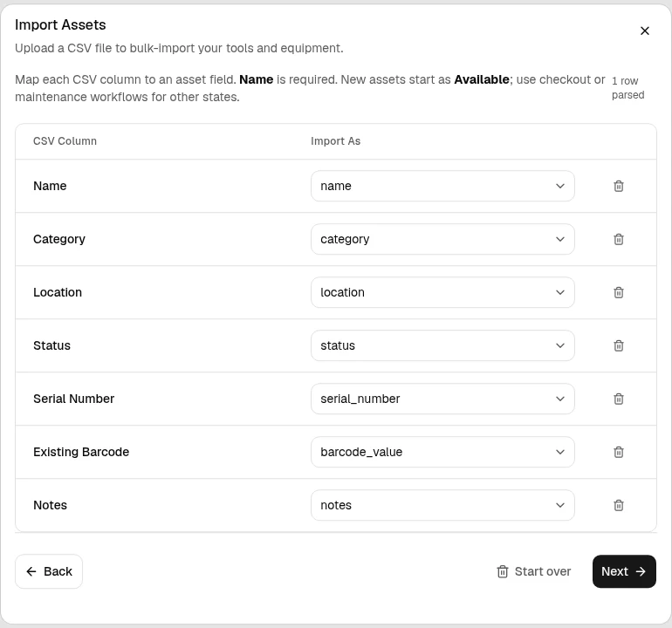Click the 'Import Assets' dialog title
This screenshot has width=672, height=628.
click(x=60, y=24)
